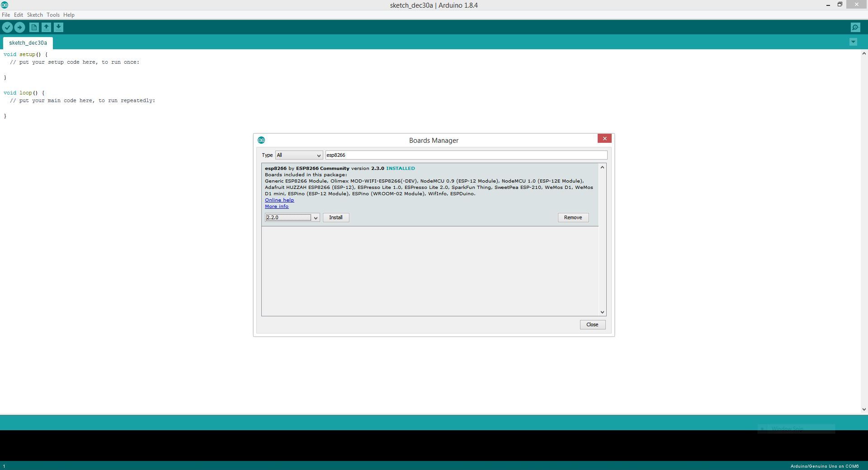This screenshot has width=868, height=470.
Task: Click the Upload arrow icon
Action: tap(19, 28)
